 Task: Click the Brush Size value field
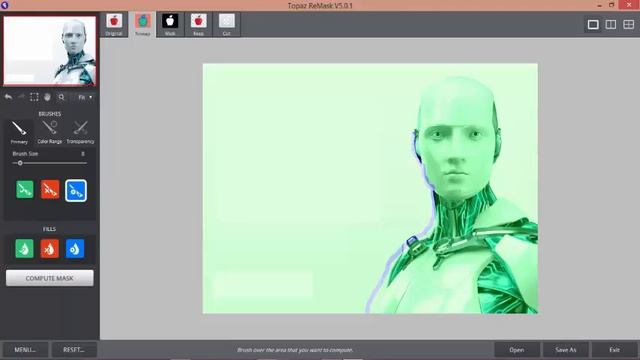(x=83, y=154)
